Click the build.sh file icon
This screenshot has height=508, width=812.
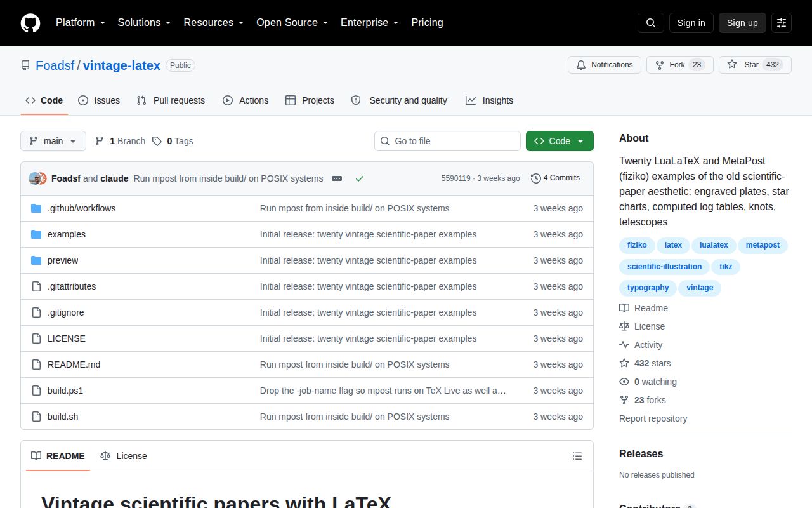coord(36,417)
